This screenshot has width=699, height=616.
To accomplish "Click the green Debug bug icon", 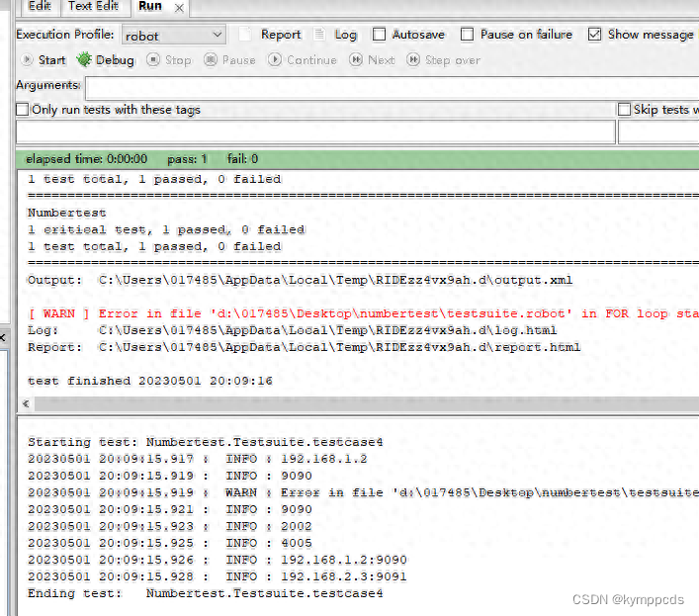I will tap(84, 59).
